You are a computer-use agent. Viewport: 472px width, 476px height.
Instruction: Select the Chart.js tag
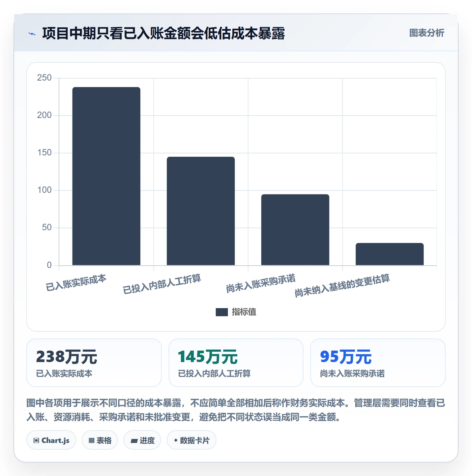coord(51,440)
